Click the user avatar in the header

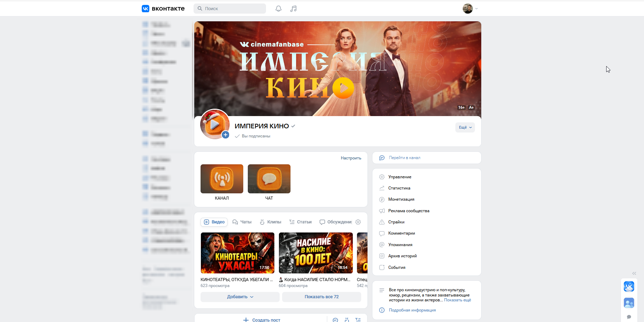pyautogui.click(x=468, y=8)
